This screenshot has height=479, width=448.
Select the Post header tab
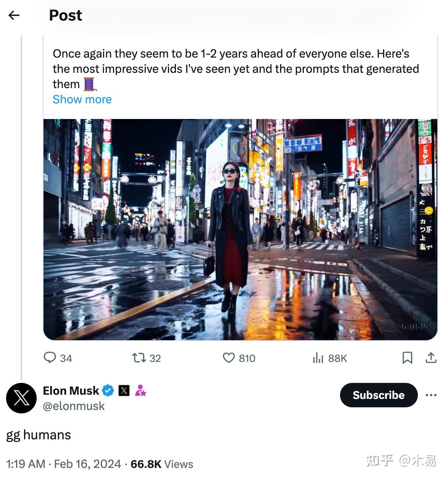[65, 15]
